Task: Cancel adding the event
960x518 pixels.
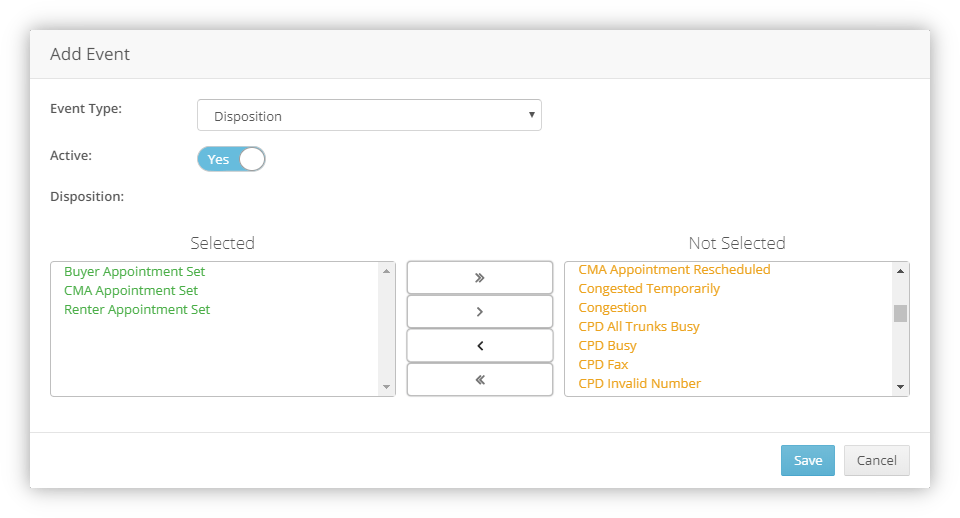Action: pyautogui.click(x=876, y=460)
